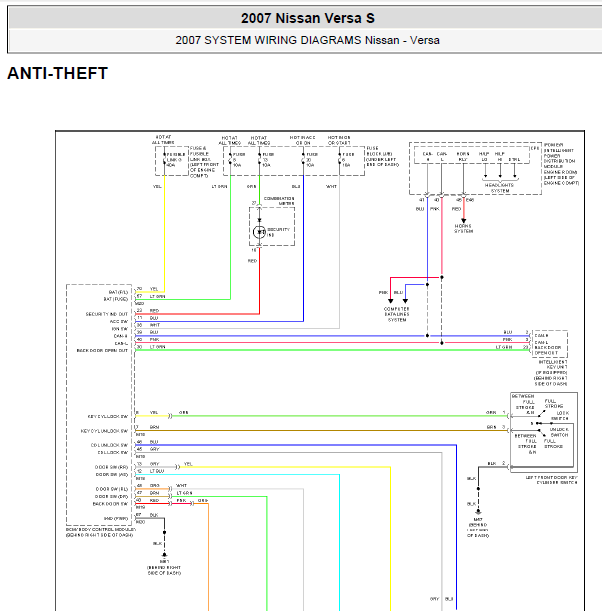Click the "LOCK SWITCH" label in key cylinder

560,416
